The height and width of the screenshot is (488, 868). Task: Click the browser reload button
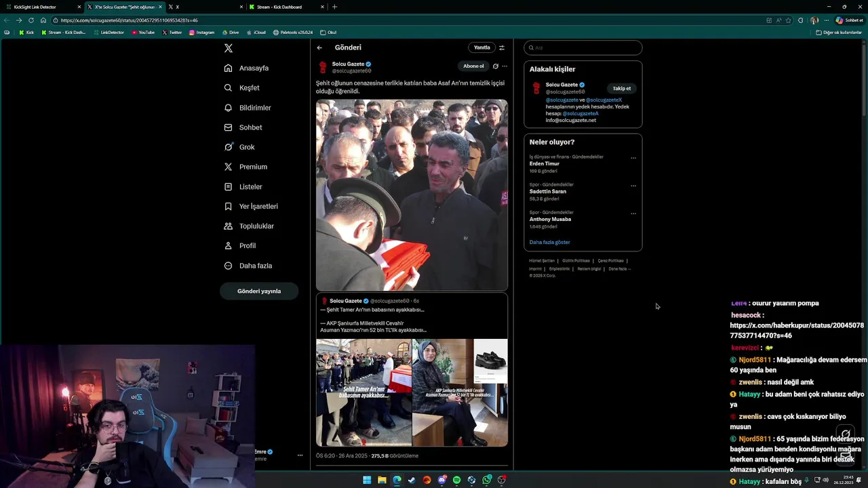[31, 20]
